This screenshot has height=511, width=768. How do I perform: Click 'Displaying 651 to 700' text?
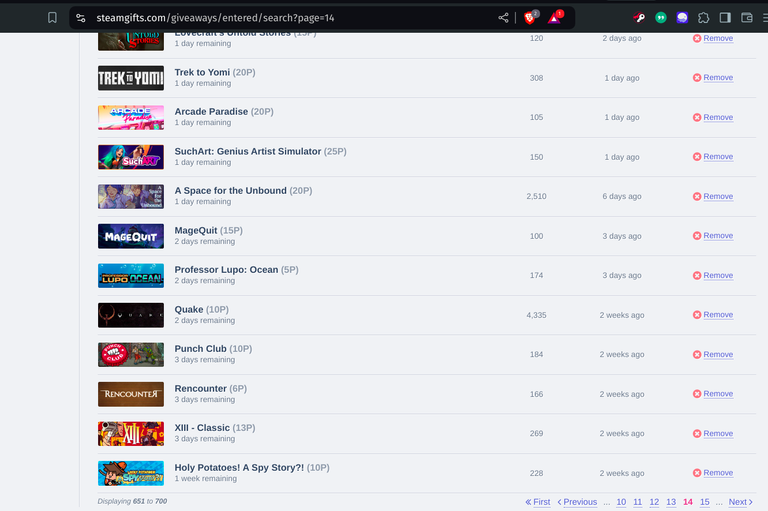[132, 501]
